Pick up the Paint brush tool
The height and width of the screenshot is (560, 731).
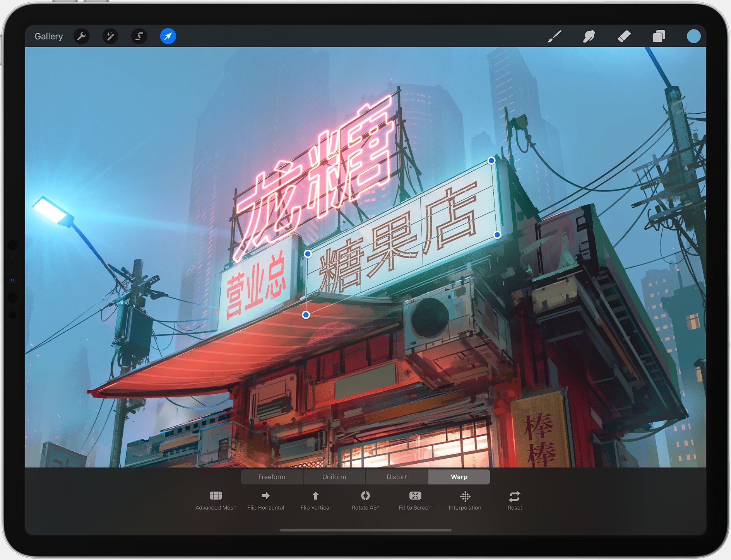555,36
